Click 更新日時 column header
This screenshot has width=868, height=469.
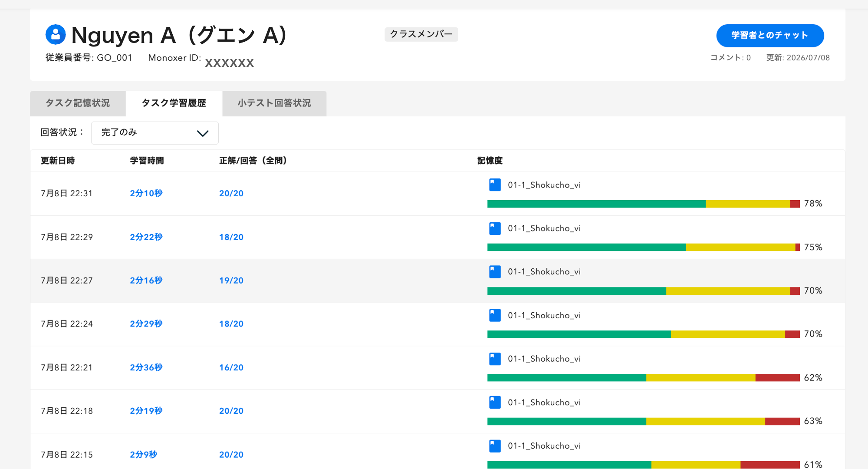click(x=58, y=161)
